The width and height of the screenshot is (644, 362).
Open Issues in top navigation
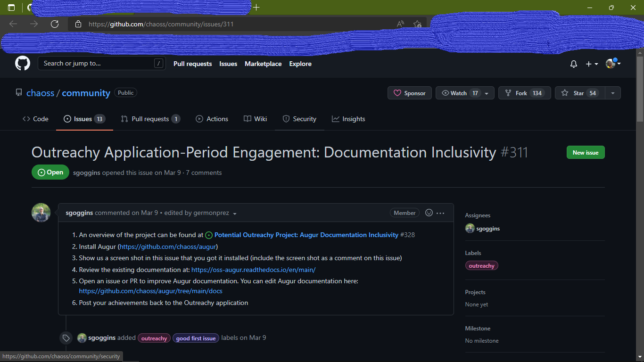(x=228, y=64)
